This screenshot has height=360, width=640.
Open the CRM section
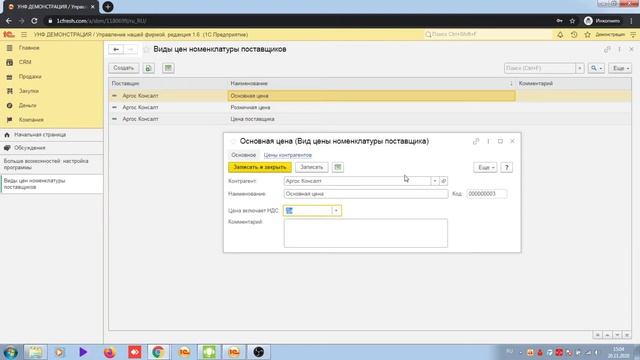(x=24, y=62)
